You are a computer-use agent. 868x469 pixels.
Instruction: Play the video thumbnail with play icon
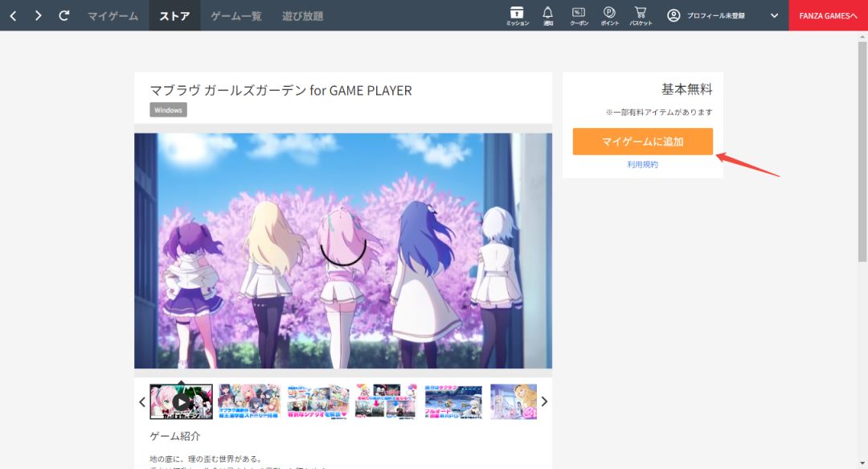[x=181, y=401]
